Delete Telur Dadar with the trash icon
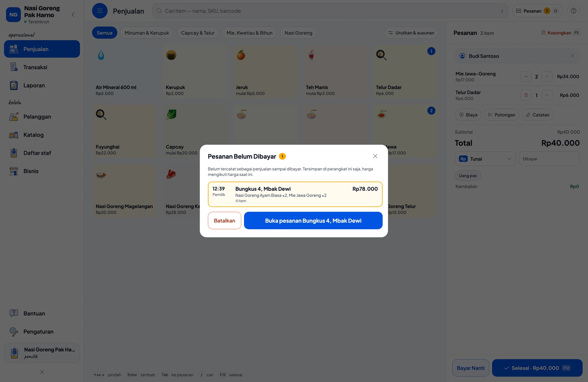588x382 pixels. point(526,95)
